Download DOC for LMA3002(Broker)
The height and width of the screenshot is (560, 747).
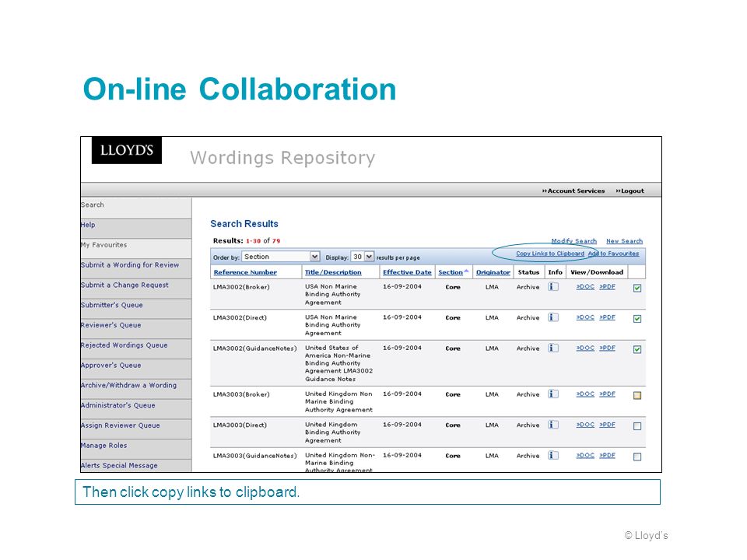click(585, 287)
